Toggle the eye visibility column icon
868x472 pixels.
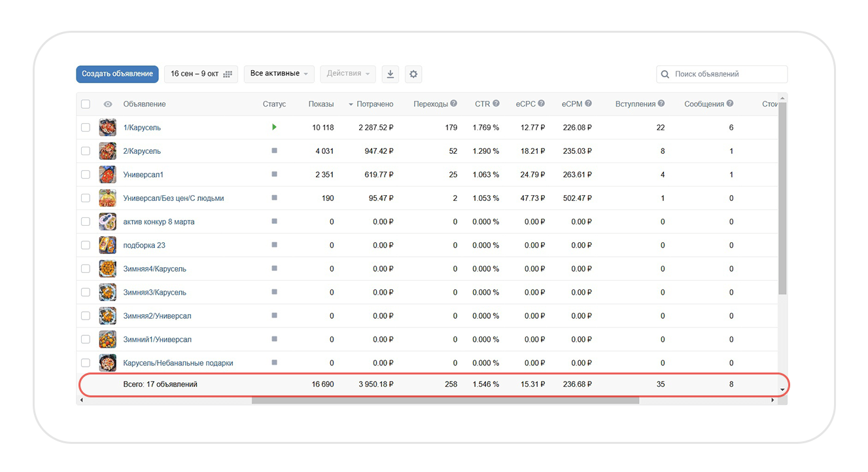point(108,104)
